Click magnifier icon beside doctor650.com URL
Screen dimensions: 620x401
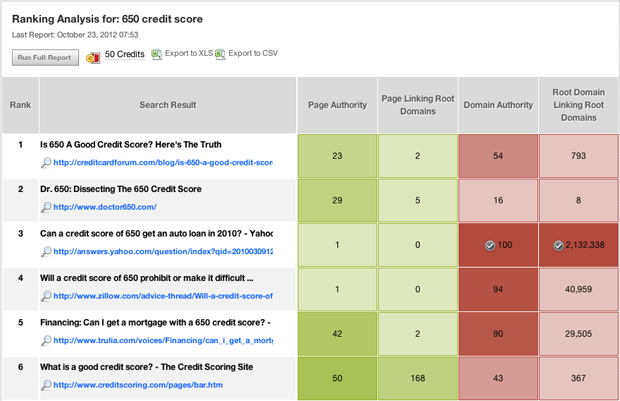coord(46,207)
